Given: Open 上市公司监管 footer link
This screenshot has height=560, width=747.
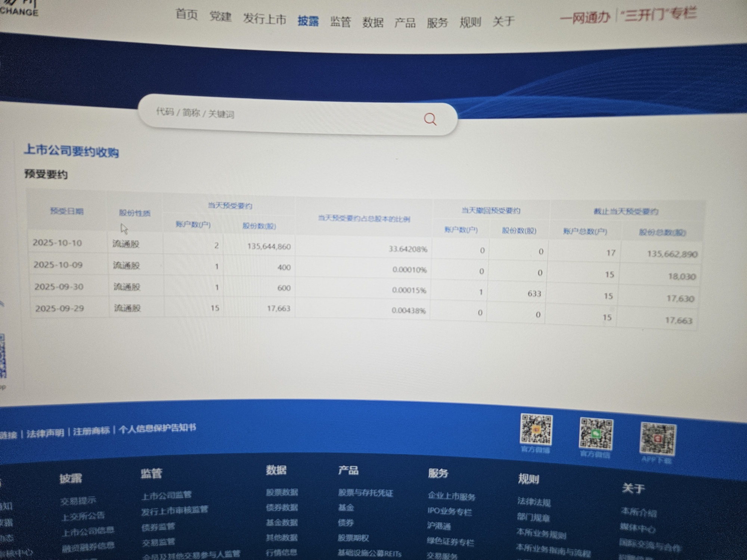Looking at the screenshot, I should [x=167, y=495].
